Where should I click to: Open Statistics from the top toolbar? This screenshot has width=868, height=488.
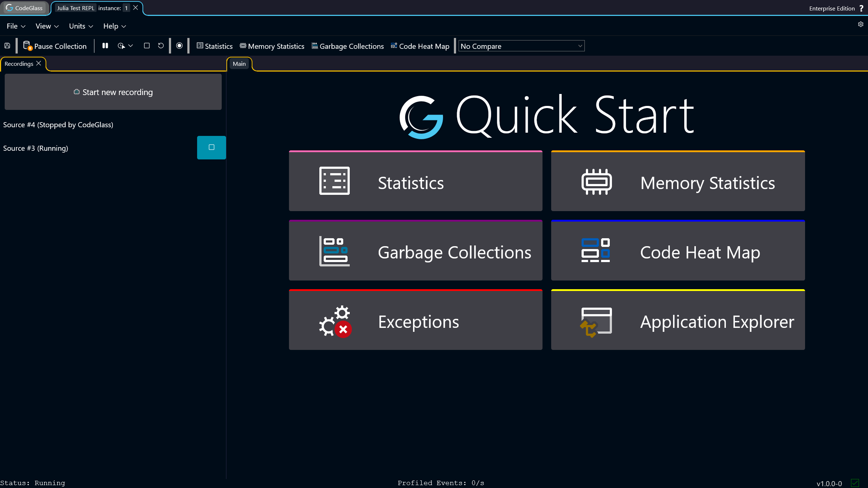click(x=215, y=46)
